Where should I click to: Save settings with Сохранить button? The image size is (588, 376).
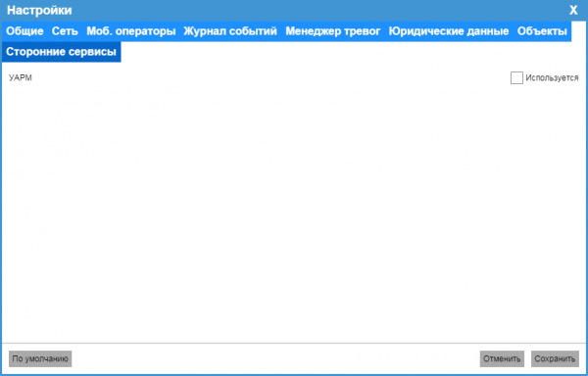click(x=555, y=358)
